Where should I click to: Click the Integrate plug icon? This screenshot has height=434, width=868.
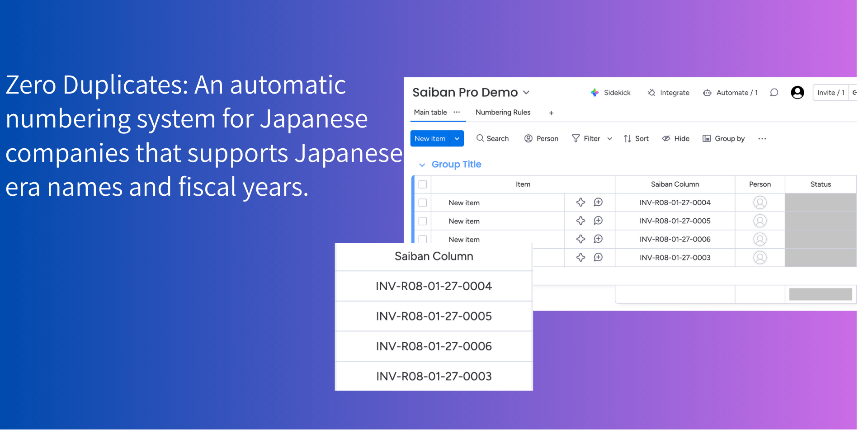(651, 93)
